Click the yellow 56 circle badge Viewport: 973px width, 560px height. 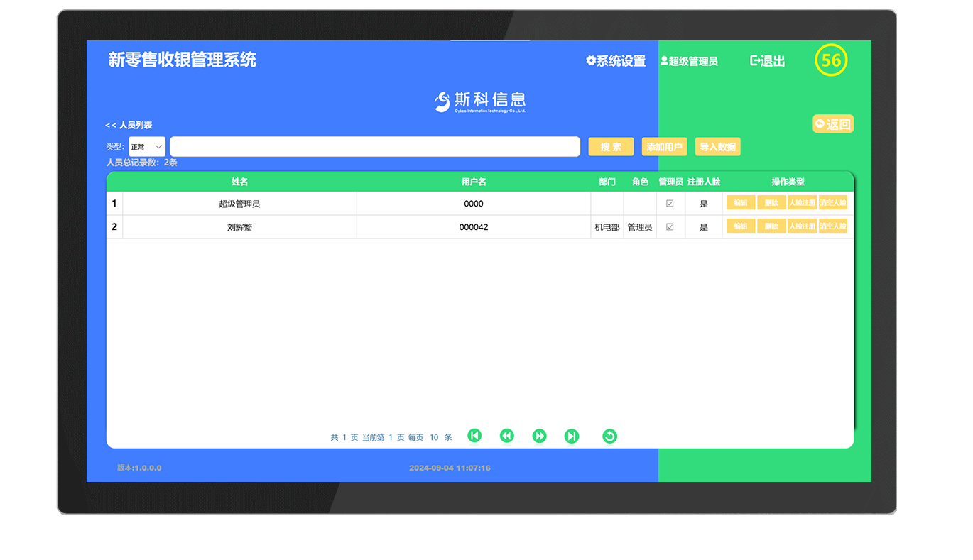pyautogui.click(x=830, y=60)
